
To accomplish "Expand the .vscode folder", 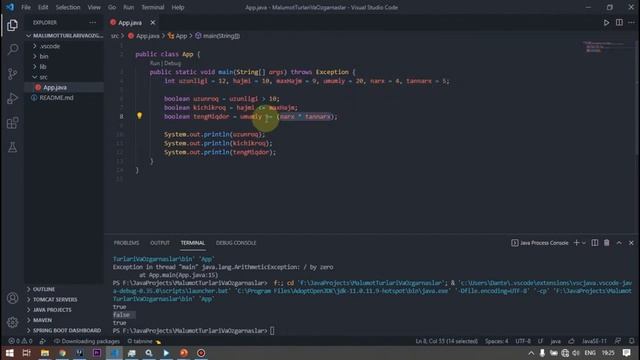I will [x=50, y=46].
